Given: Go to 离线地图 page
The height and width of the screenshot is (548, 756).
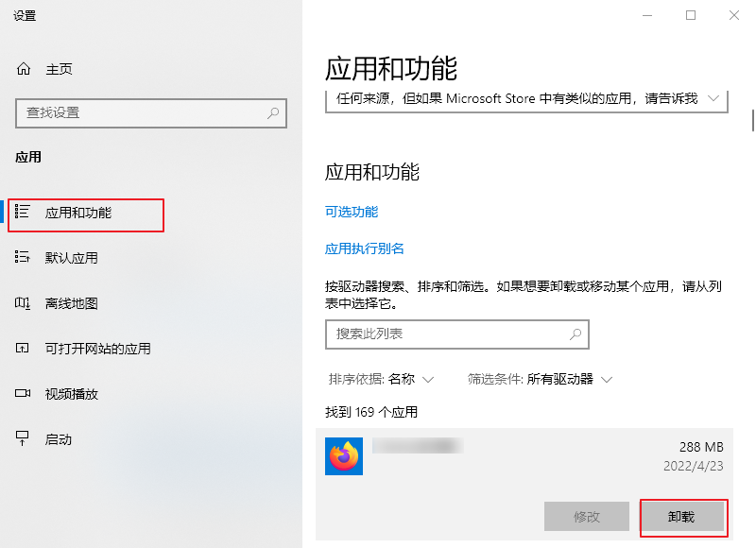Looking at the screenshot, I should pos(72,303).
